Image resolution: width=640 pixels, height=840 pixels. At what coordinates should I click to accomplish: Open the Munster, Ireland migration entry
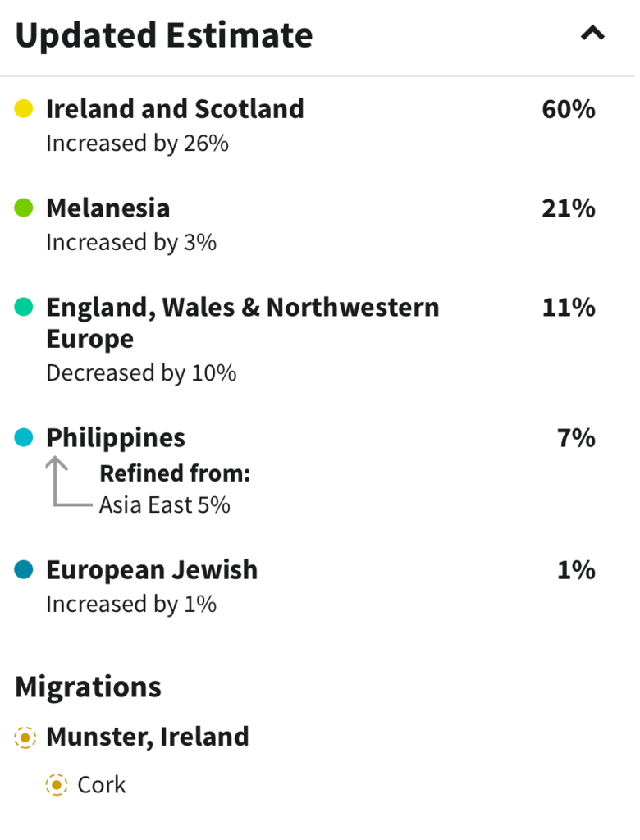click(x=149, y=736)
